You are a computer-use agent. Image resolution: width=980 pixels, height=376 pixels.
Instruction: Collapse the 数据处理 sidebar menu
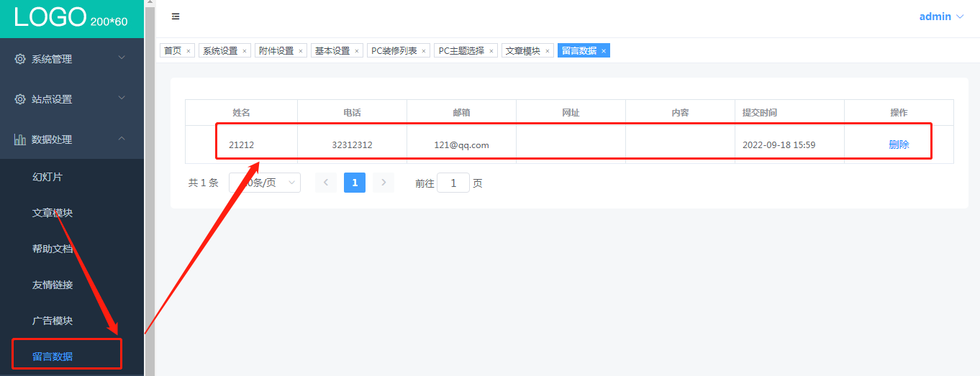pyautogui.click(x=72, y=139)
